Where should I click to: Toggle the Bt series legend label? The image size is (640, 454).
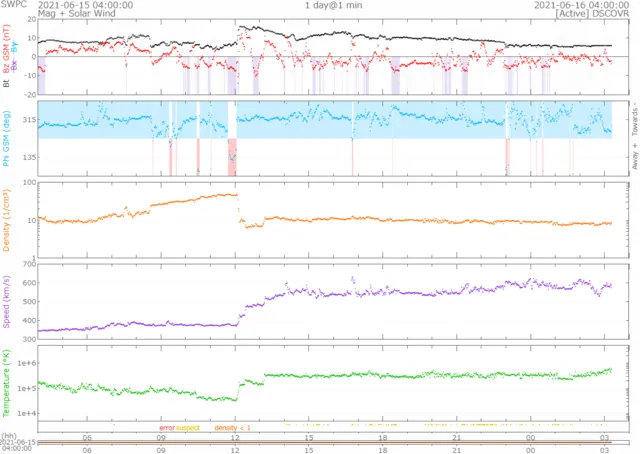7,85
